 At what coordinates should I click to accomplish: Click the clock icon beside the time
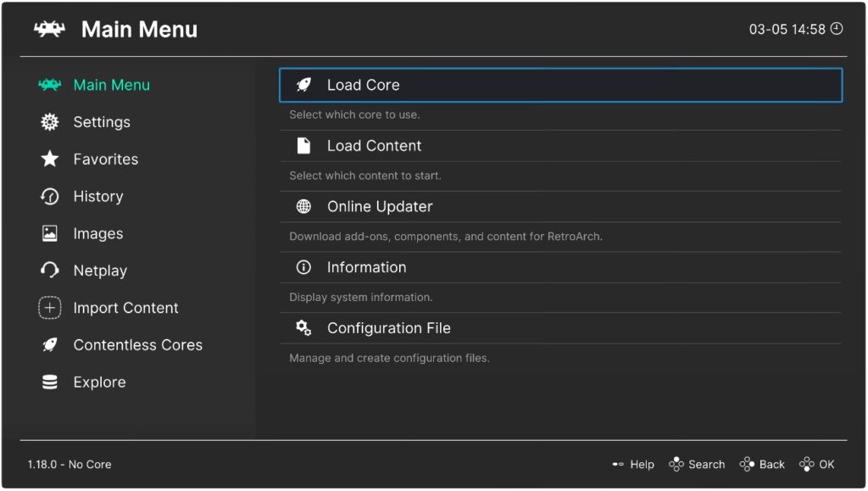click(x=837, y=28)
